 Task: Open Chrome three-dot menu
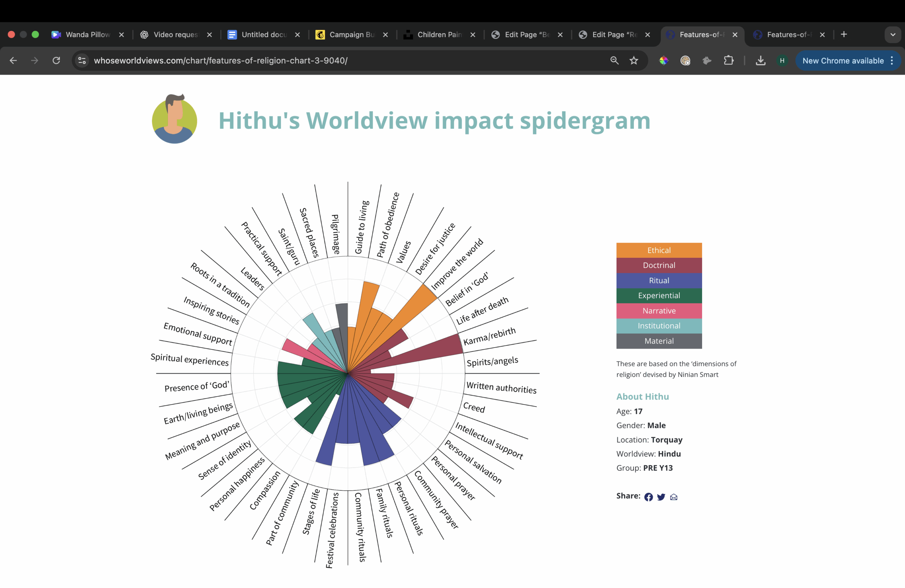[892, 60]
